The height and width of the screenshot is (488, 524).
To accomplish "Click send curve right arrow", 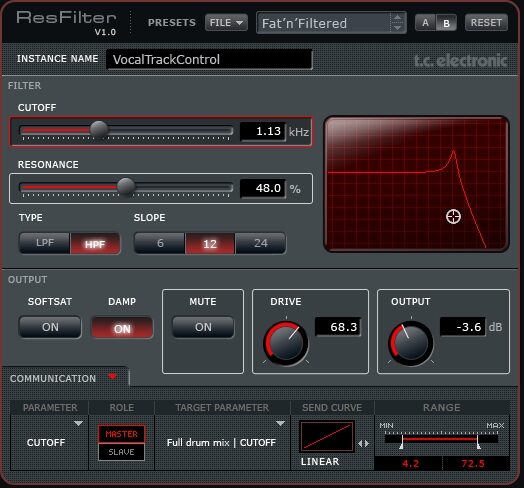I will pyautogui.click(x=367, y=444).
